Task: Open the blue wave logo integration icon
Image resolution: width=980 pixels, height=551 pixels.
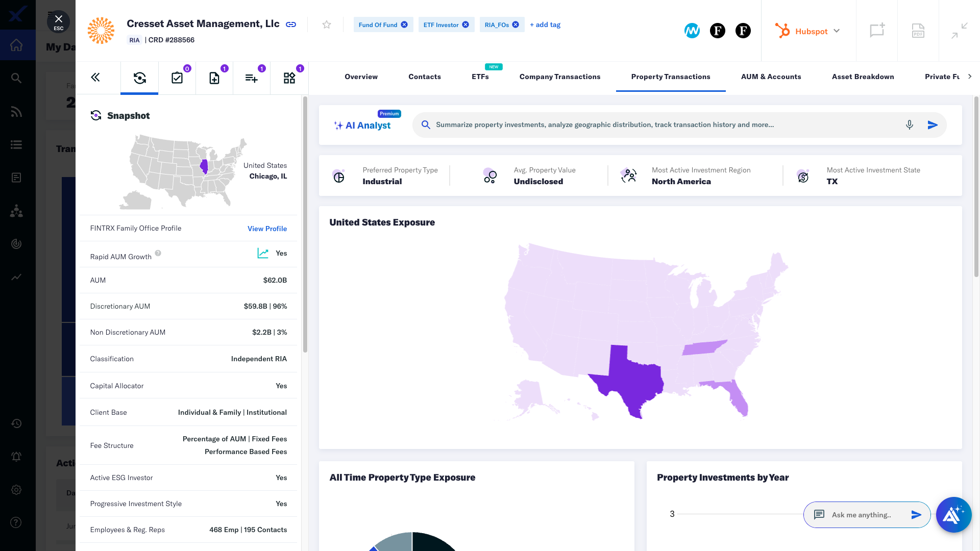Action: point(692,31)
